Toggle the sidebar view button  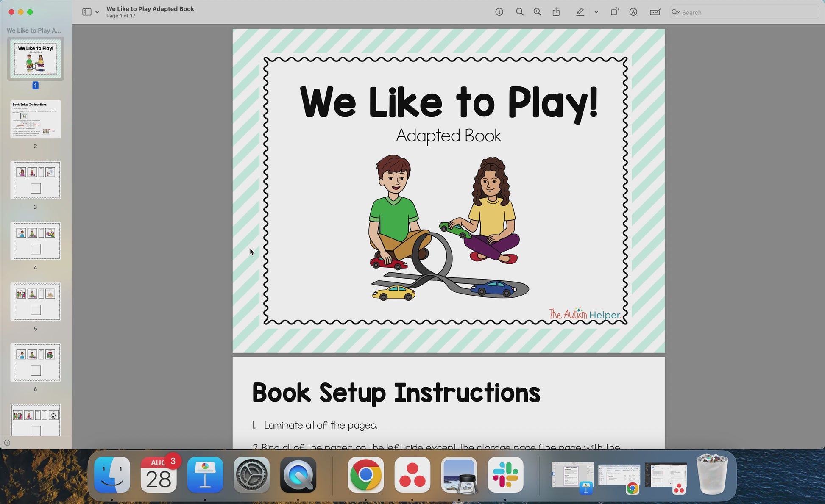click(x=86, y=12)
